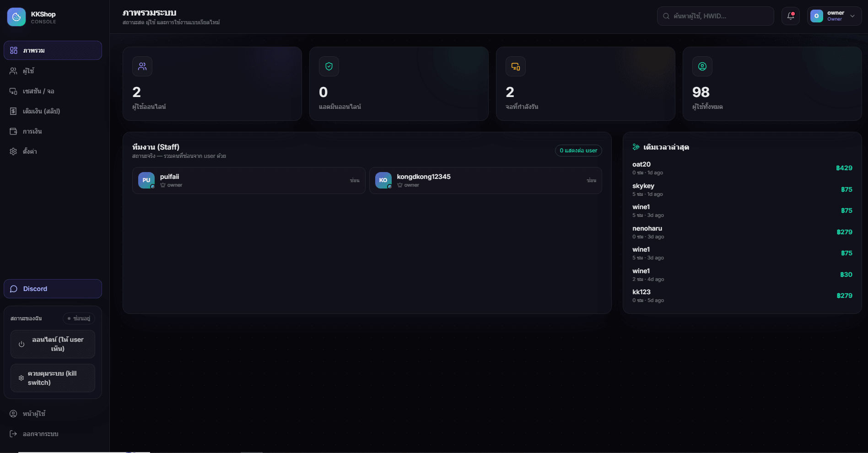868x453 pixels.
Task: Click the running screens monitor icon
Action: (x=516, y=66)
